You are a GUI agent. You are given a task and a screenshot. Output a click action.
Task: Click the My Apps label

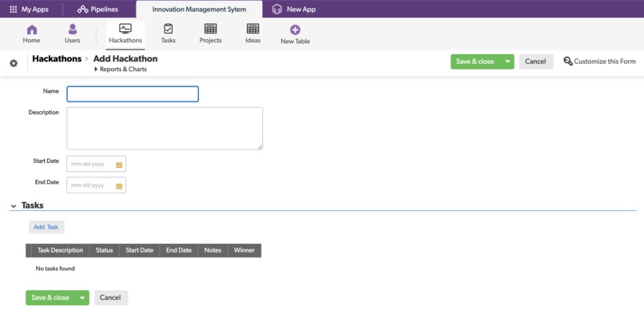35,9
